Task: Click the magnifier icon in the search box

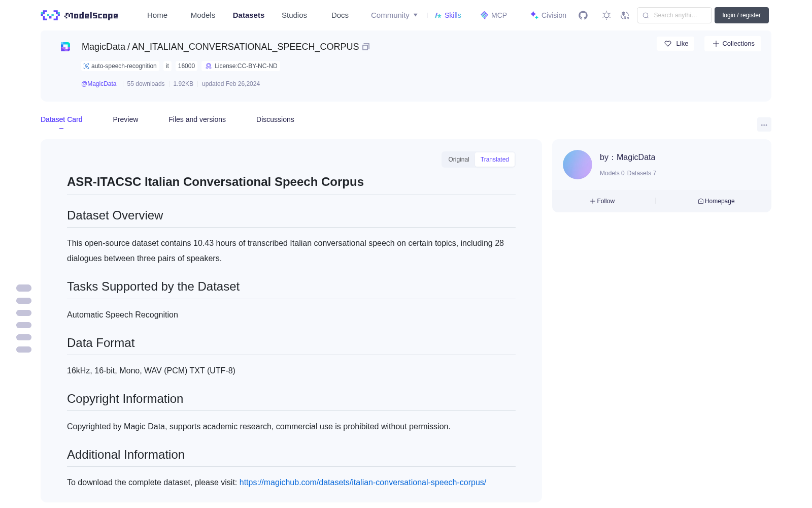Action: tap(646, 15)
